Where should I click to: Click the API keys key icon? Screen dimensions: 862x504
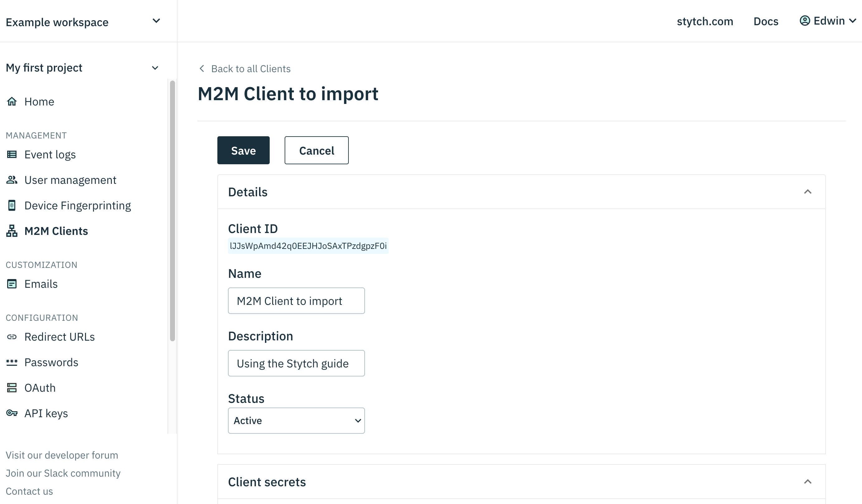click(12, 413)
